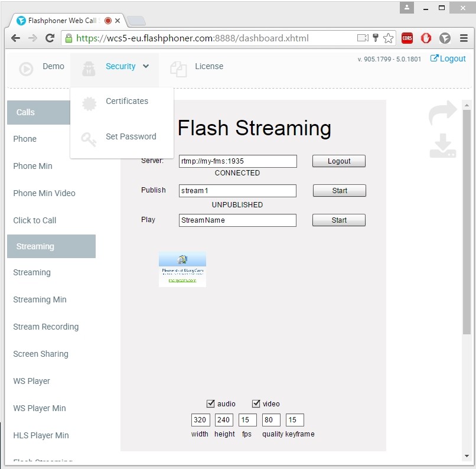Open Screen Sharing in sidebar
Image resolution: width=476 pixels, height=469 pixels.
point(41,354)
